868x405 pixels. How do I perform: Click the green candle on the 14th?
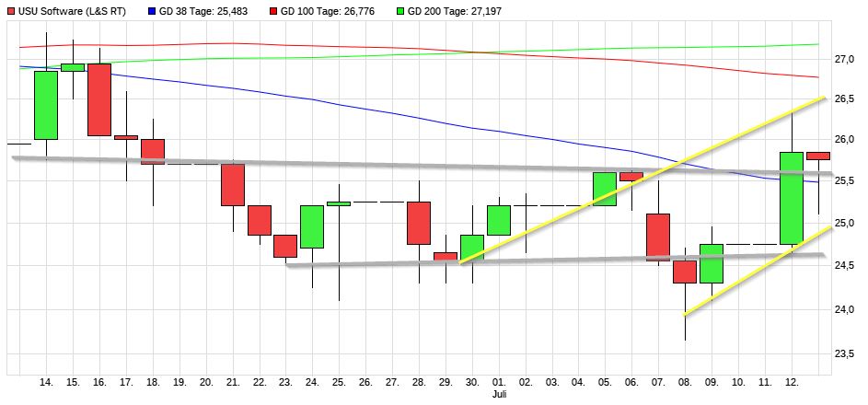(x=46, y=105)
